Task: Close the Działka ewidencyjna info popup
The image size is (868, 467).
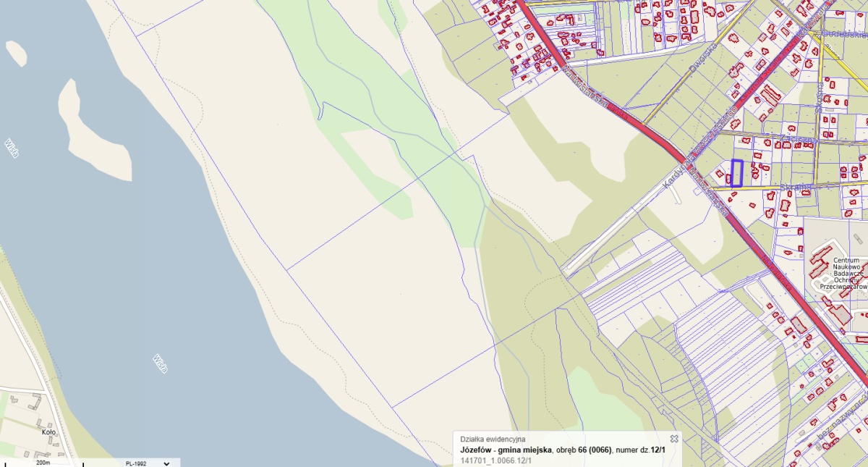Action: pos(673,439)
